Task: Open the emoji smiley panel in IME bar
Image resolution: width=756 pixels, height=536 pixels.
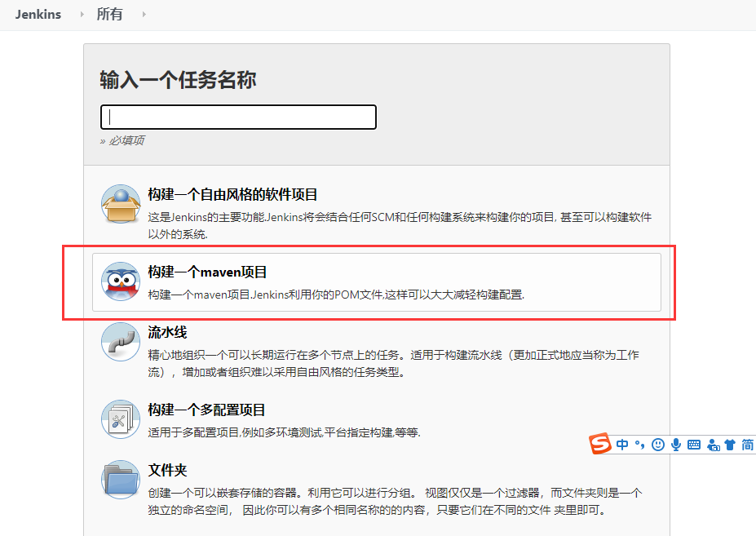Action: tap(657, 445)
